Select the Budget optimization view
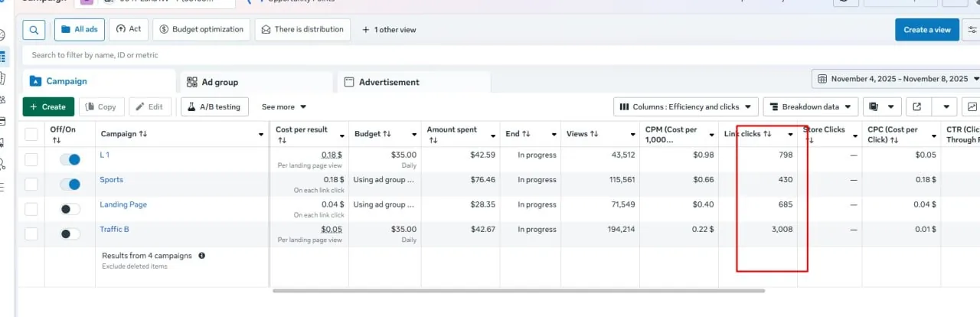The image size is (980, 317). pos(202,30)
